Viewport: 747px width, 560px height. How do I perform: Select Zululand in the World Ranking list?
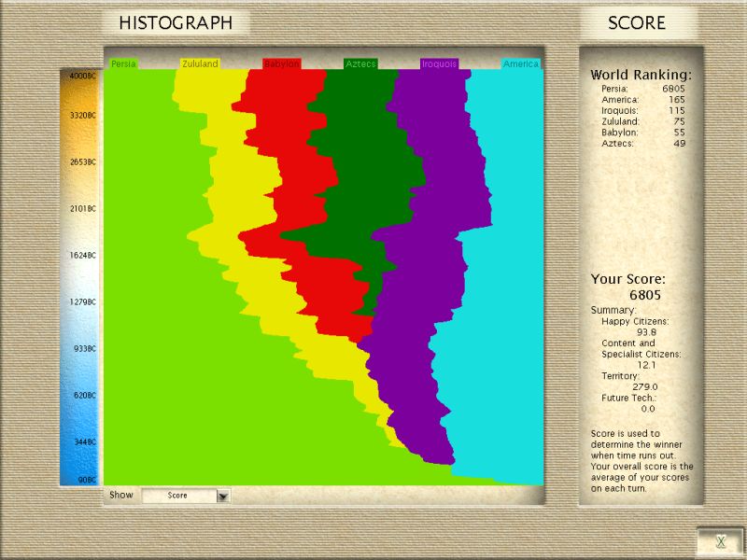click(620, 121)
